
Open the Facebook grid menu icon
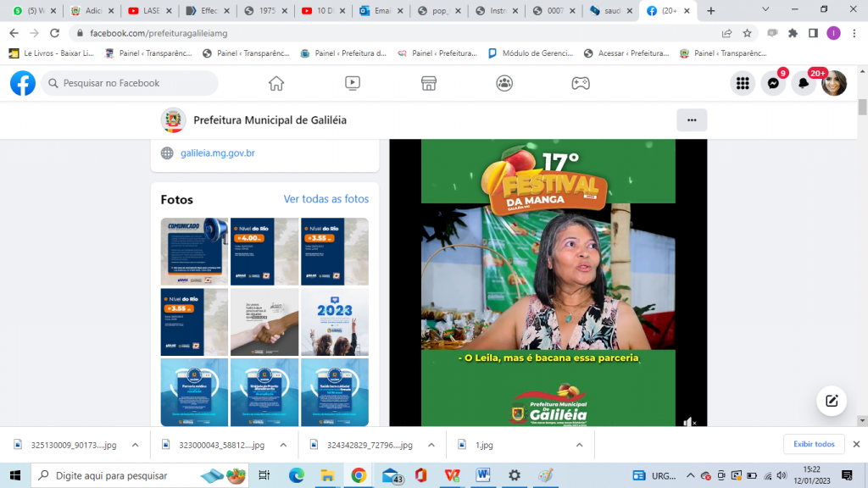point(743,83)
